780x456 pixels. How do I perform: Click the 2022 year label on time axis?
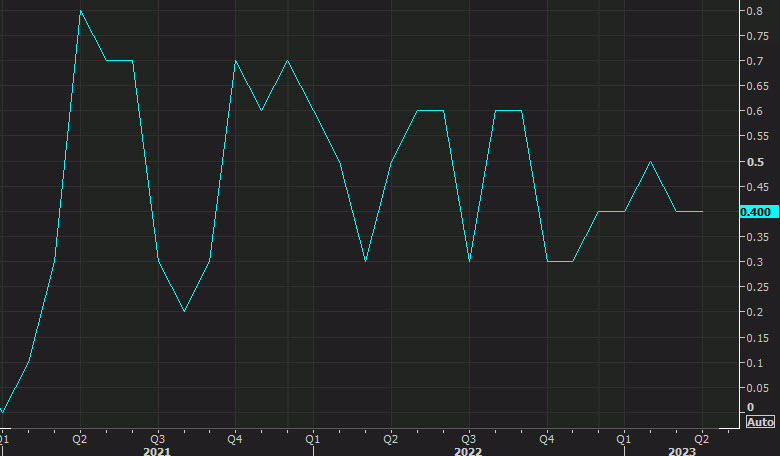pos(468,451)
